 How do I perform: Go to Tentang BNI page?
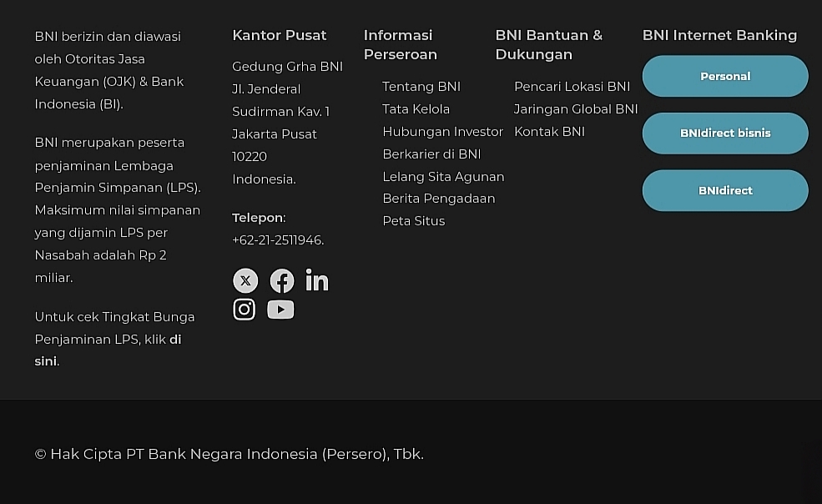point(421,87)
